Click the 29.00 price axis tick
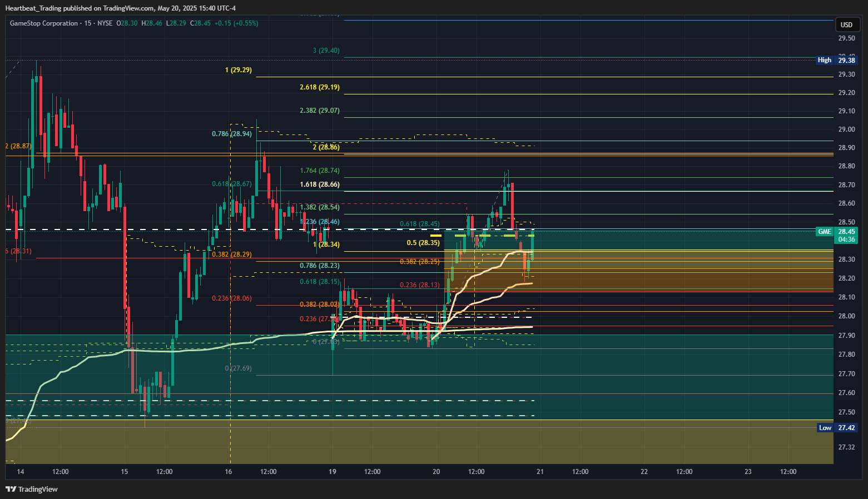 (846, 129)
